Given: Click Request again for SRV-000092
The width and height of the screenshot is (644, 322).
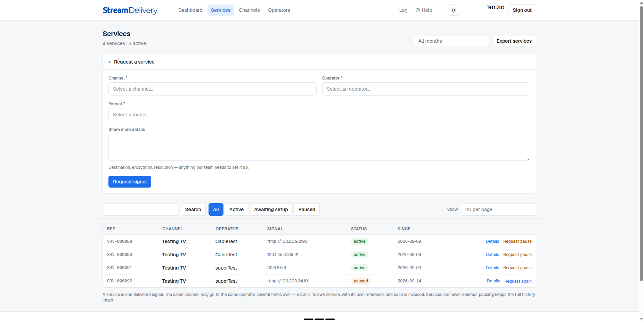Looking at the screenshot, I should click(518, 281).
